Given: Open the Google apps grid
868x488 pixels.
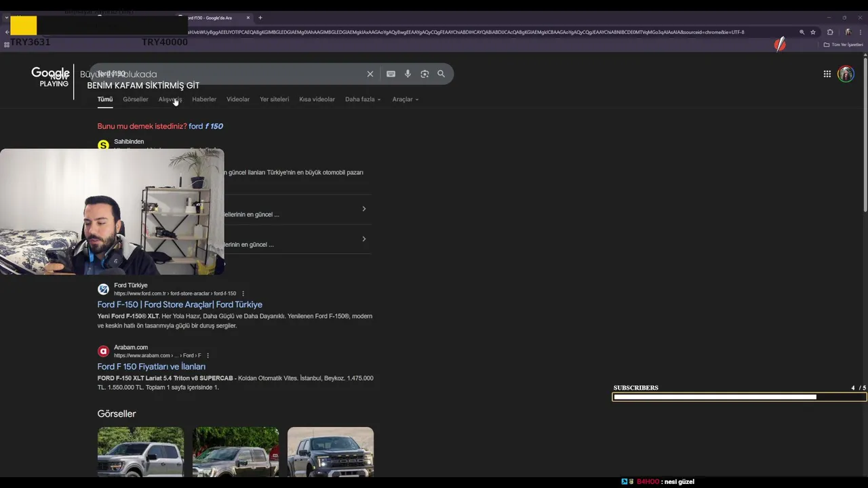Looking at the screenshot, I should pyautogui.click(x=827, y=74).
